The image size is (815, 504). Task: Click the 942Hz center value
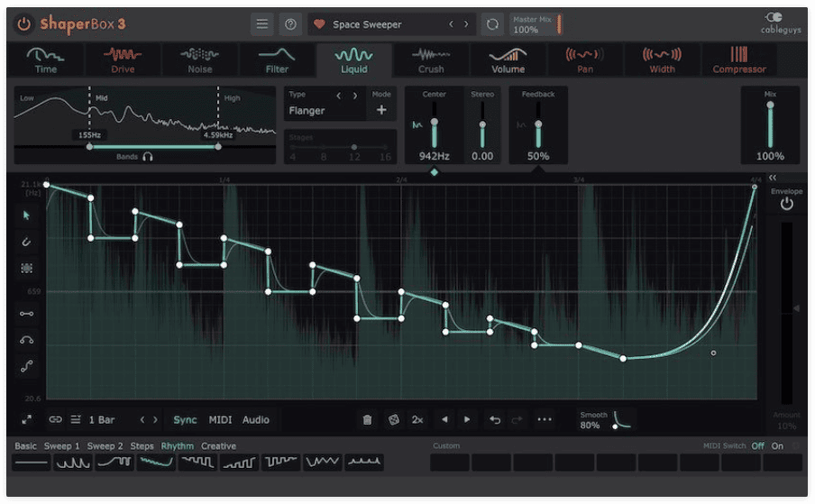[434, 156]
